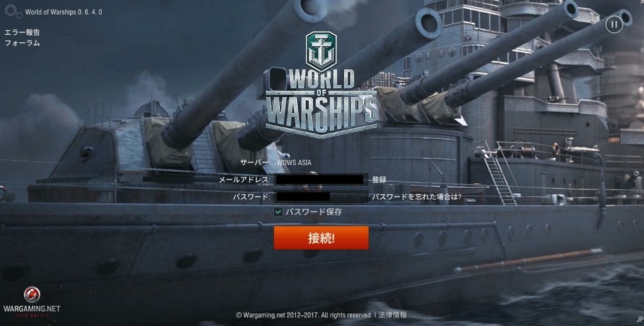Close the window with the corner X
The image size is (644, 326).
coord(641,1)
